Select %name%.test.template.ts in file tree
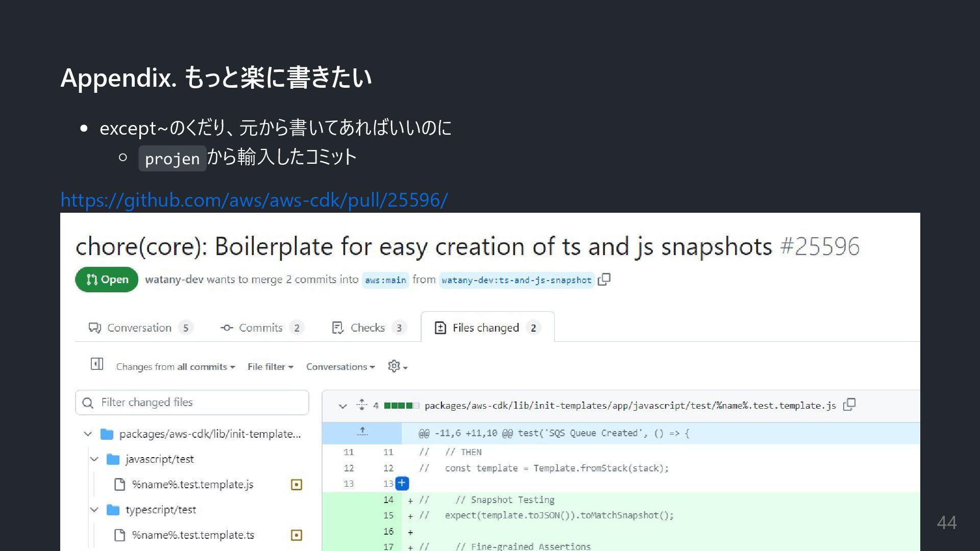The height and width of the screenshot is (551, 980). pyautogui.click(x=193, y=535)
